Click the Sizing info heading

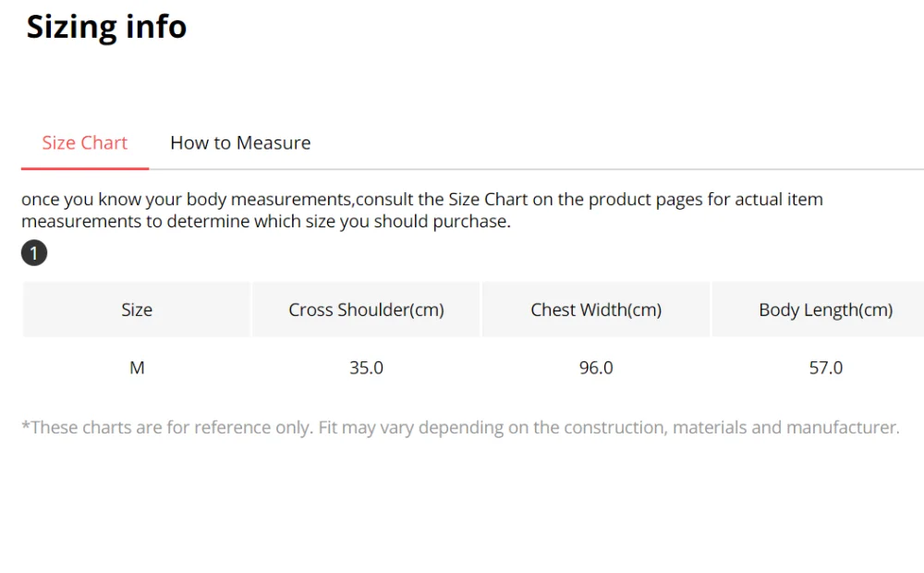106,28
